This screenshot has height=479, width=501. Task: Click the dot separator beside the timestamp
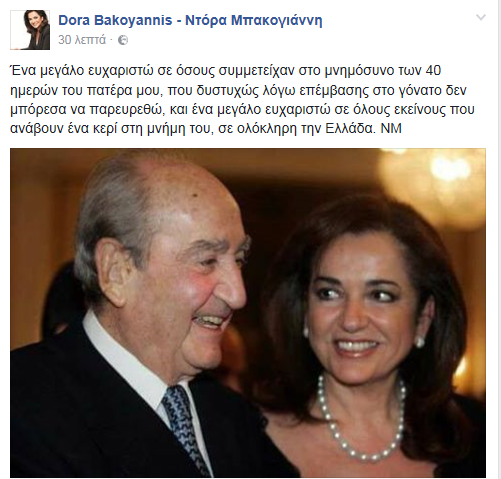click(111, 40)
